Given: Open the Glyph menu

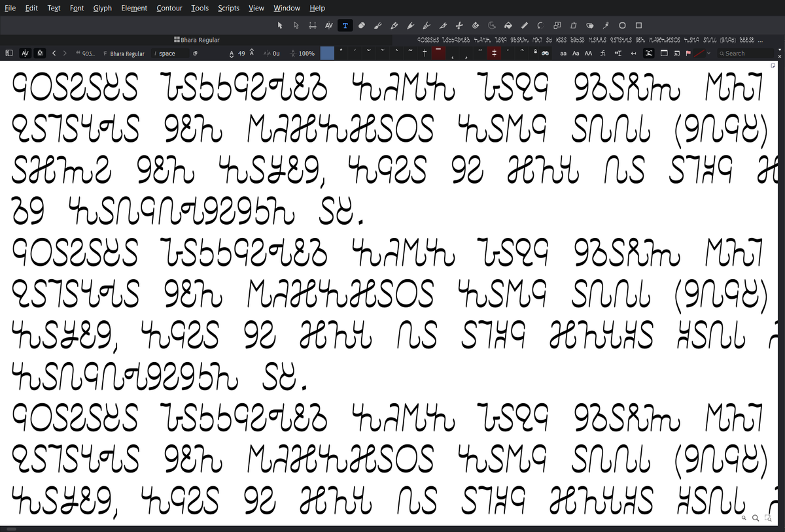Looking at the screenshot, I should pyautogui.click(x=103, y=8).
